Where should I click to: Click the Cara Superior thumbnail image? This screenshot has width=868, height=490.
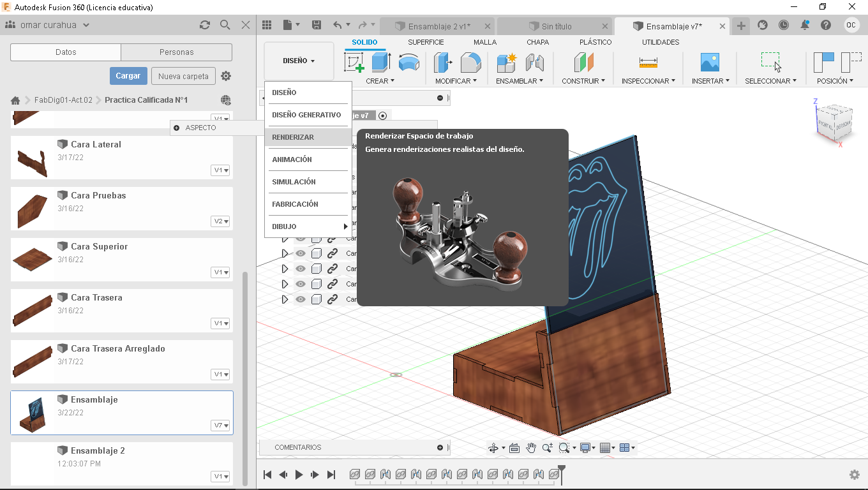[x=32, y=260]
